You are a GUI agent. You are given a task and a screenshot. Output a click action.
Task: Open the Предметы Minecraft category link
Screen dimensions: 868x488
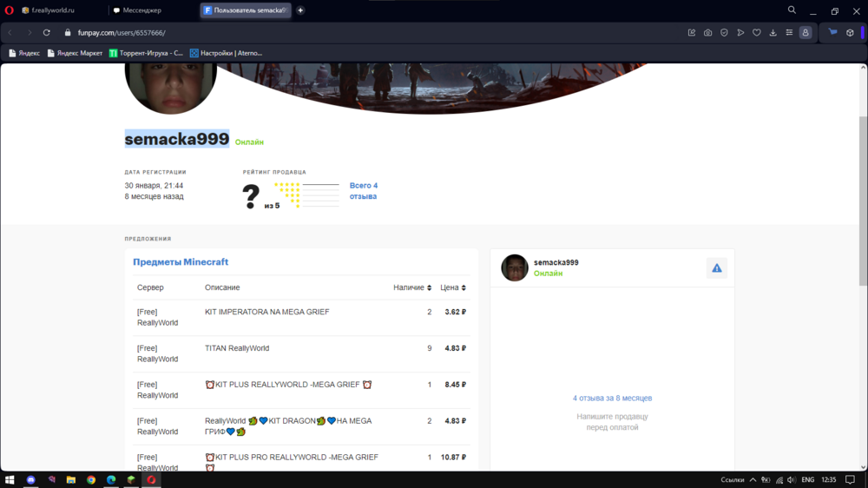pyautogui.click(x=181, y=262)
